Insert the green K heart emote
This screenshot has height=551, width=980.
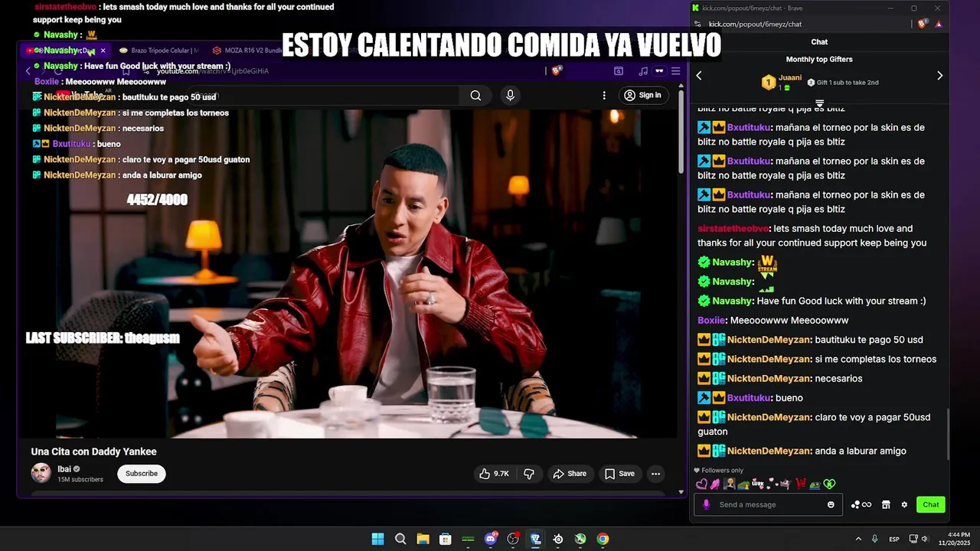(x=829, y=484)
